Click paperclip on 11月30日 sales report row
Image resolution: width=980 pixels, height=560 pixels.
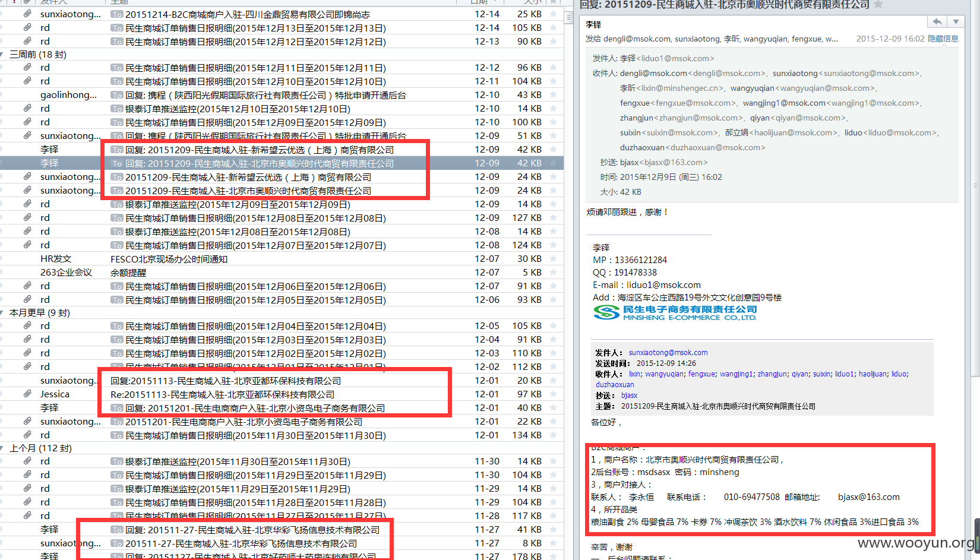coord(27,435)
